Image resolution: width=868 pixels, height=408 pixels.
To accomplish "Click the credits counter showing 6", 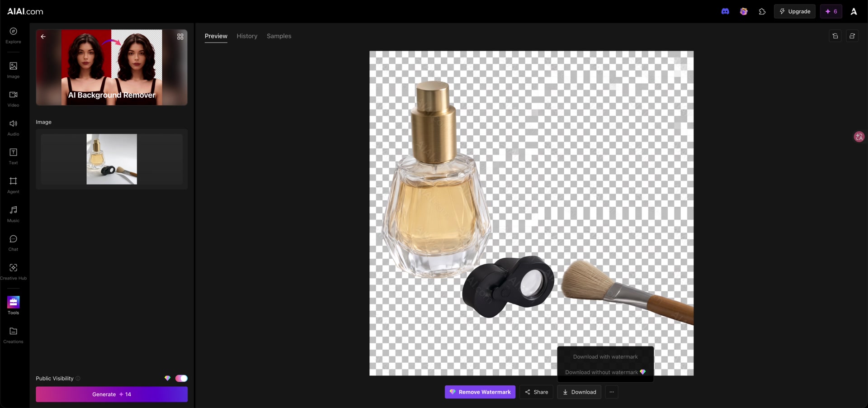I will tap(831, 11).
